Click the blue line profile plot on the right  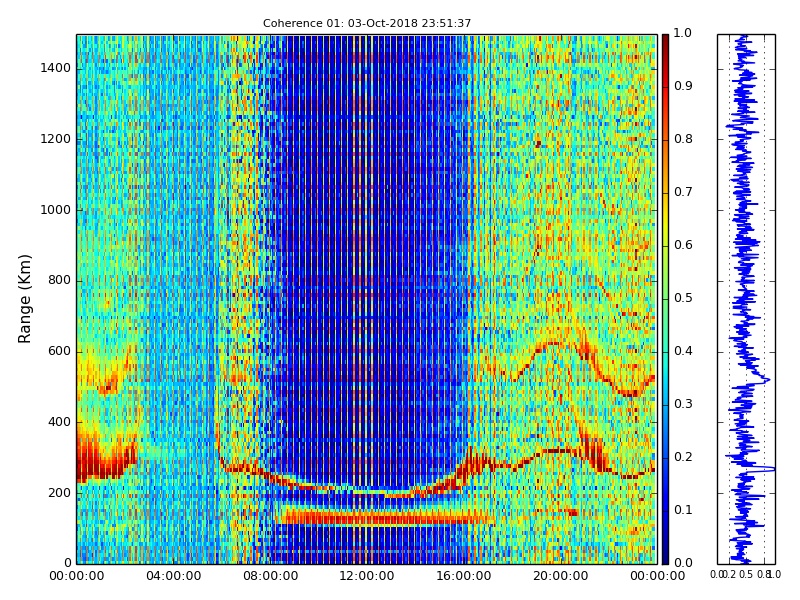coord(746,299)
